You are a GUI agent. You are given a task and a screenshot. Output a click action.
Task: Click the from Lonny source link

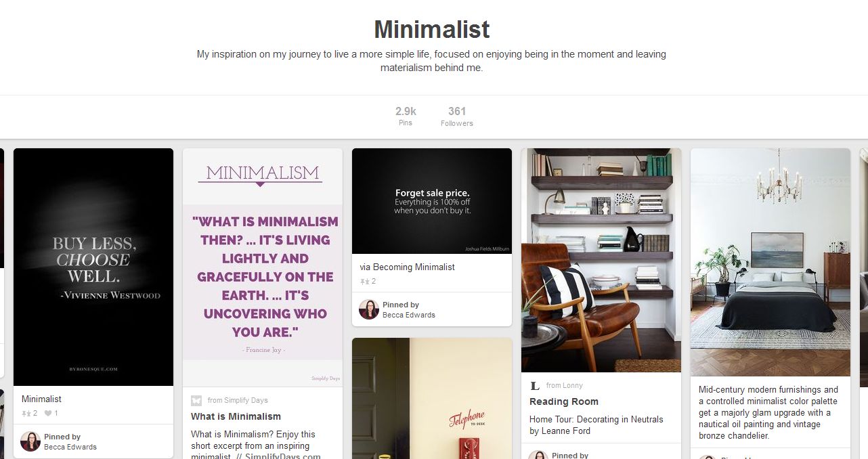pyautogui.click(x=565, y=385)
